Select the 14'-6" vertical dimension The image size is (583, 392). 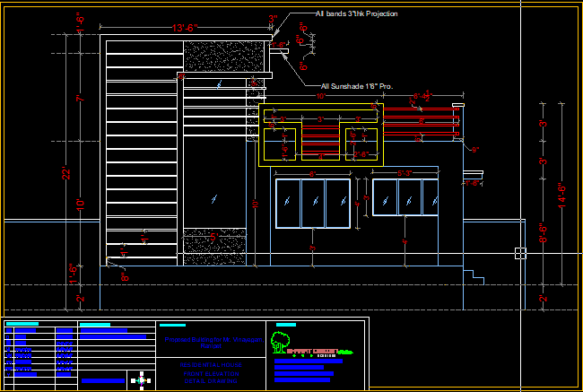pos(561,196)
